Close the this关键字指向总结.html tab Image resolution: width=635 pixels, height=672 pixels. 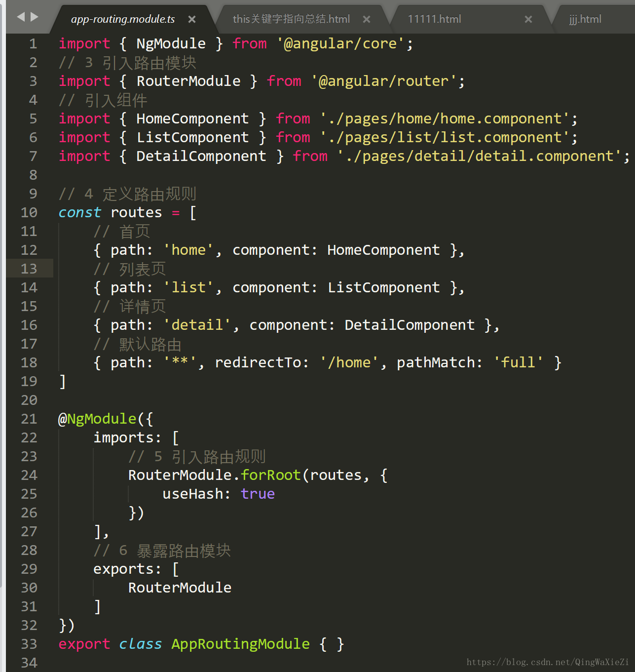click(367, 19)
